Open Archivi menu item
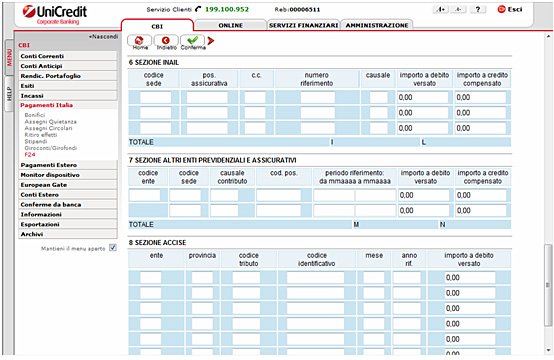This screenshot has width=554, height=360. coord(68,234)
